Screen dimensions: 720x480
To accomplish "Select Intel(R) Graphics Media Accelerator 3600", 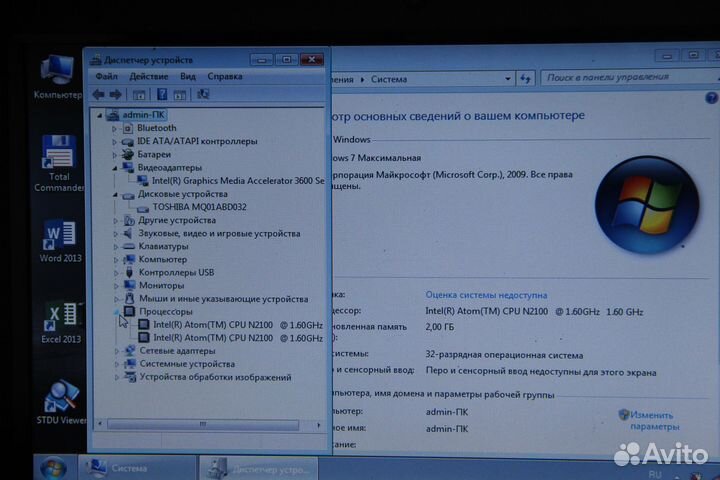I will click(238, 181).
